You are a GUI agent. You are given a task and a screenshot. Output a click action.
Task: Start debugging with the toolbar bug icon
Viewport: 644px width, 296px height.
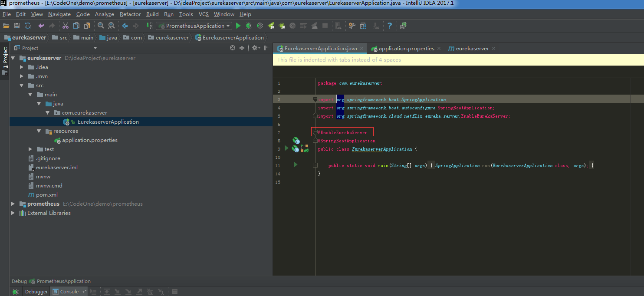click(x=249, y=26)
